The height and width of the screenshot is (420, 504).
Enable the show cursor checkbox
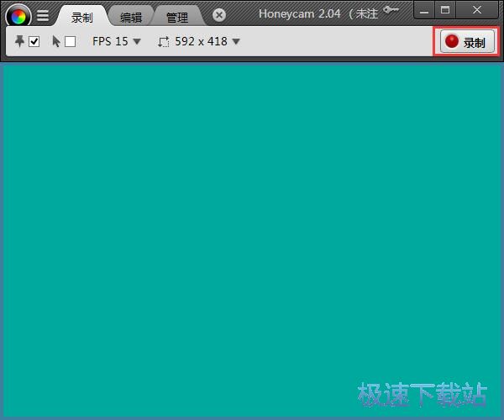click(70, 42)
